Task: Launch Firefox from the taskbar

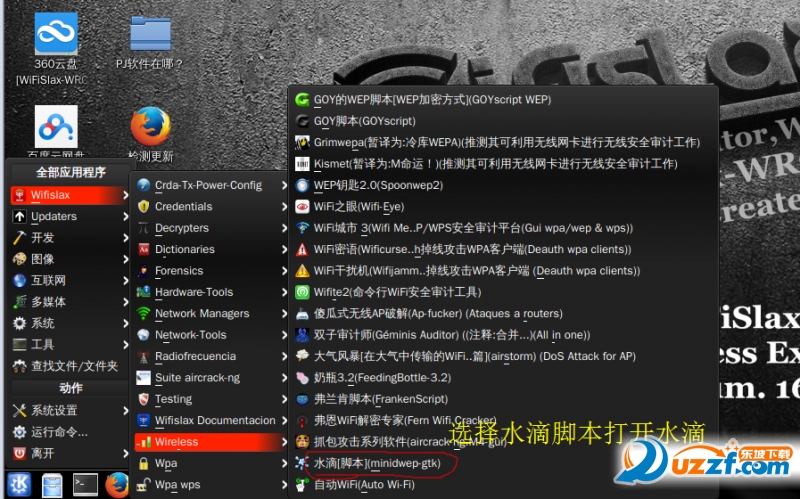Action: (117, 485)
